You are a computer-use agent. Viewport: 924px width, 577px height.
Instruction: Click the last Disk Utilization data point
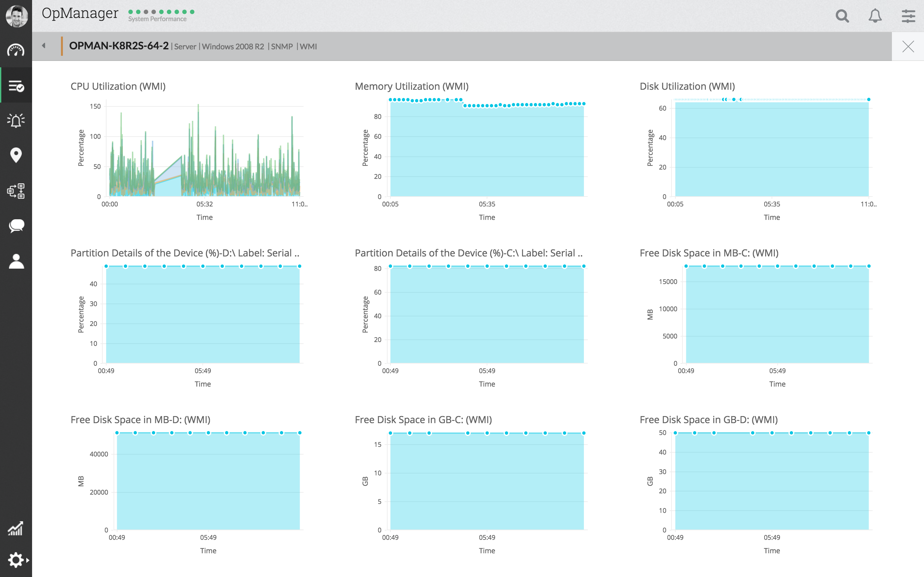(x=868, y=100)
